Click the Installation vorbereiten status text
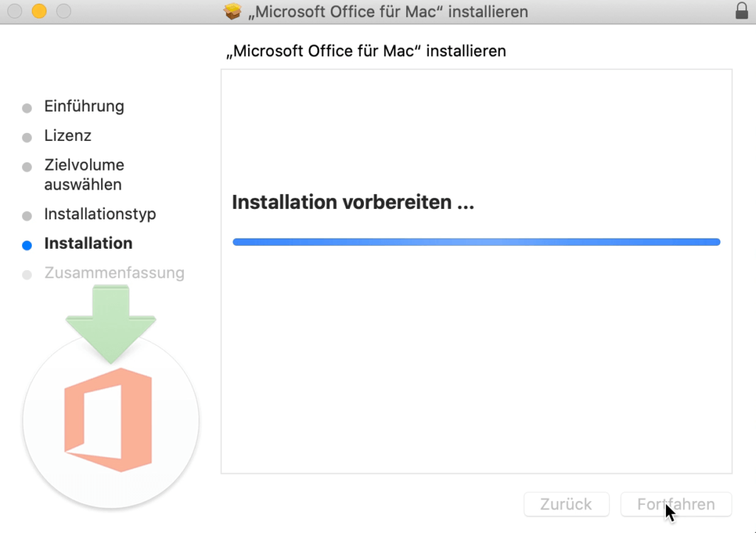The image size is (756, 533). tap(353, 202)
